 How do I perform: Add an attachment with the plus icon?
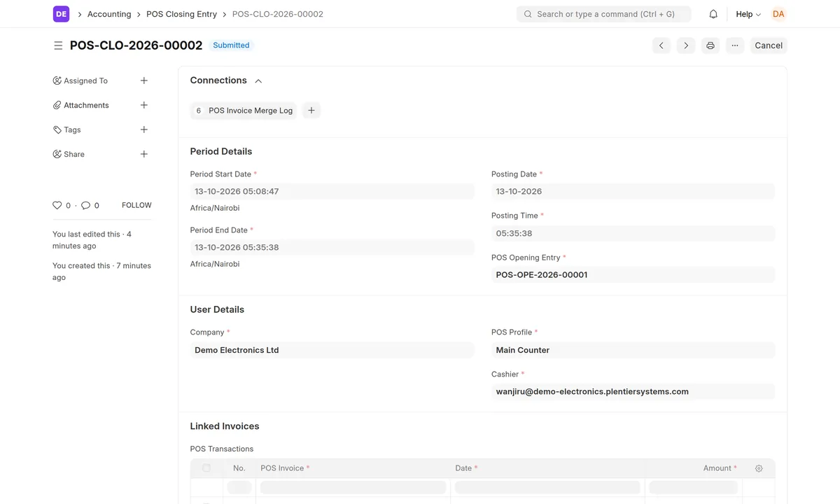point(144,105)
